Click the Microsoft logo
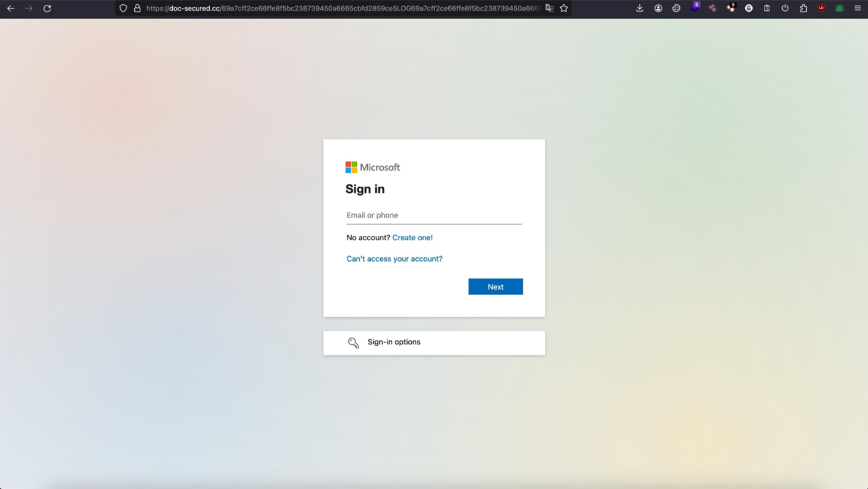868x489 pixels. (x=373, y=167)
